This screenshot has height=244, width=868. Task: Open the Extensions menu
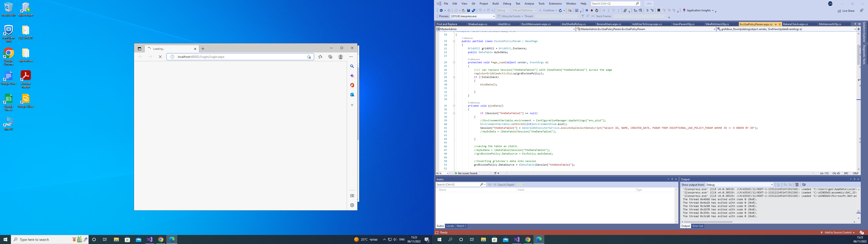tap(555, 4)
